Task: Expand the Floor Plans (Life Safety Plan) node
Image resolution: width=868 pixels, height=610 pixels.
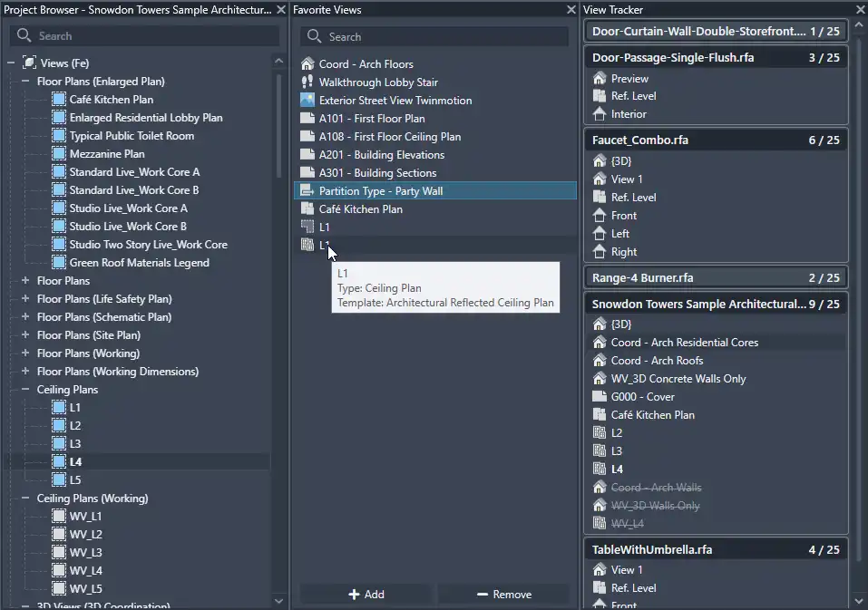Action: [x=25, y=298]
